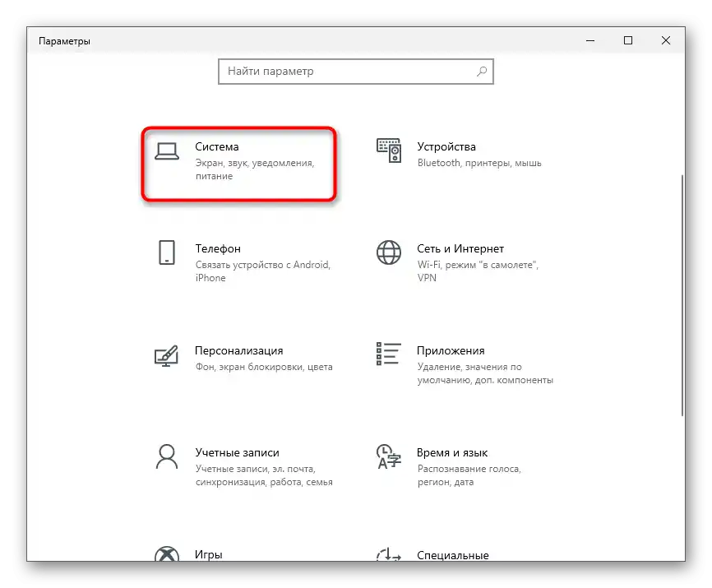Click the vertical scrollbar thumb
Viewport: 712px width, 588px height.
pyautogui.click(x=682, y=295)
